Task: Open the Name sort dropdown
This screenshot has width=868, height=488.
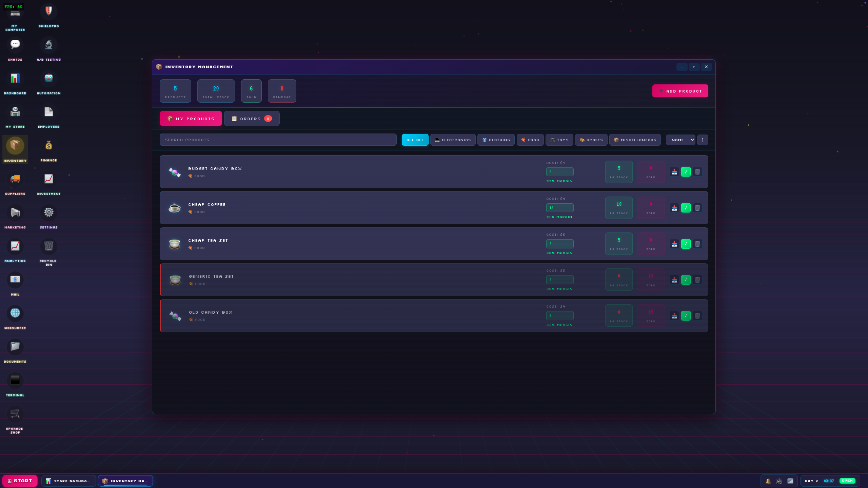Action: click(680, 140)
